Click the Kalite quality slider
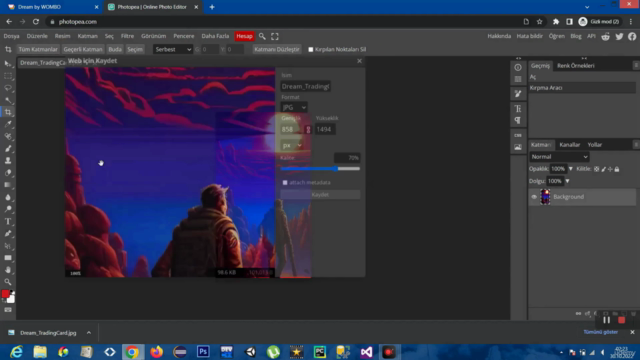Viewport: 640px width, 360px height. pyautogui.click(x=320, y=168)
